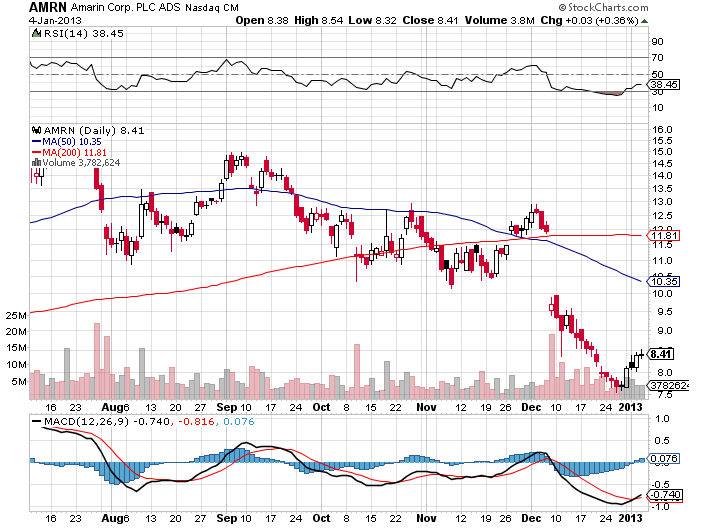Screen dimensions: 701x531
Task: Click the 8.41 current price tag
Action: [661, 353]
